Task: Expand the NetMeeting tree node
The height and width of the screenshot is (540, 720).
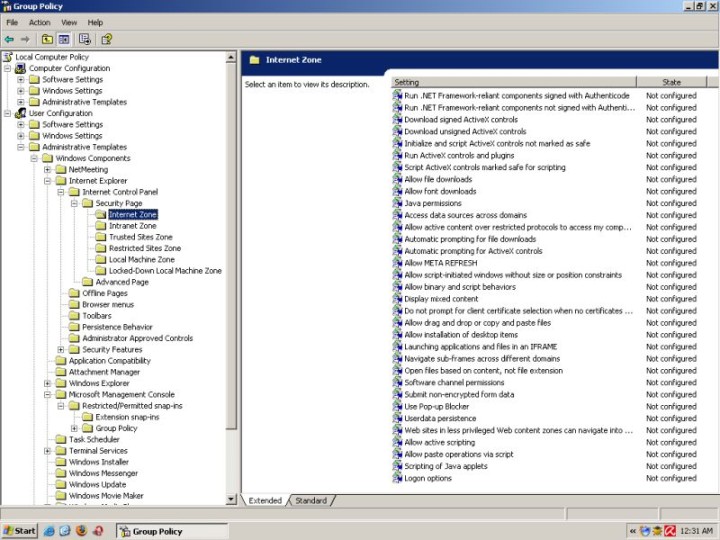Action: click(47, 169)
